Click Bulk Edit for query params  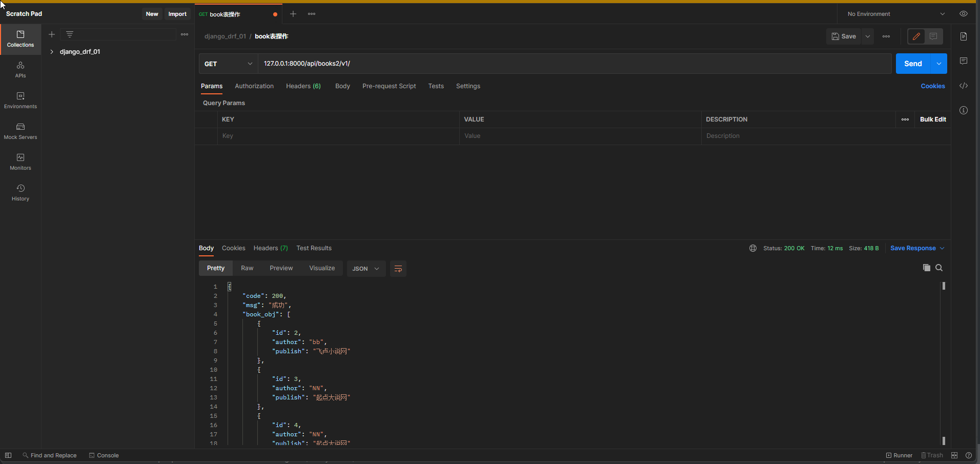coord(933,119)
